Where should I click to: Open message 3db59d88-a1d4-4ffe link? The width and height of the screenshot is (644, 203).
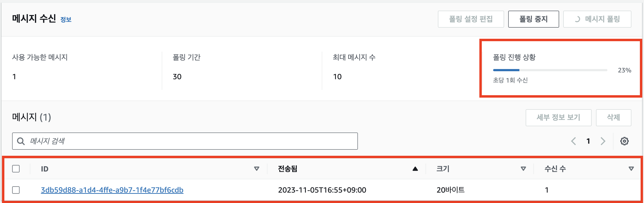[x=112, y=190]
